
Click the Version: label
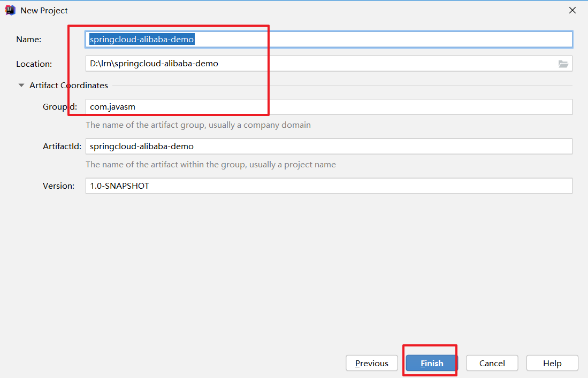[58, 186]
